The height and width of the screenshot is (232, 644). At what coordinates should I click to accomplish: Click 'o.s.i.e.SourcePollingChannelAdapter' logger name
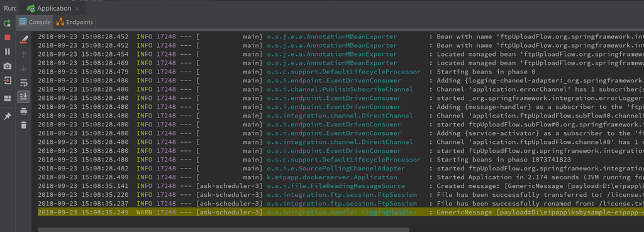pyautogui.click(x=336, y=168)
